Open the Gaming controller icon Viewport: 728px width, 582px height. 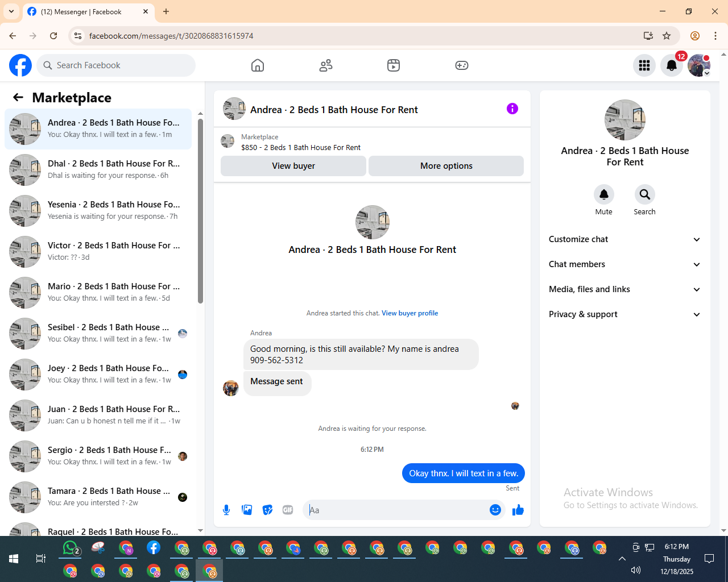(x=462, y=65)
